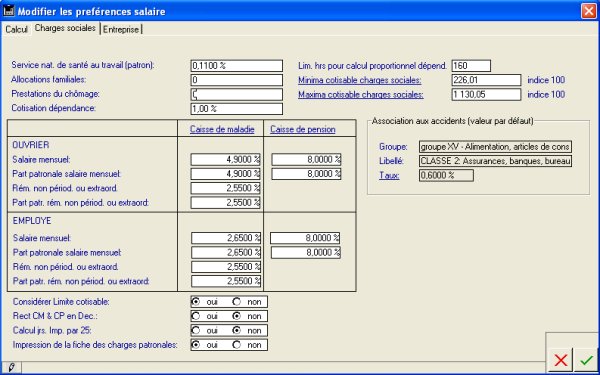Close the preferences salaire window
600x375 pixels.
tap(589, 11)
